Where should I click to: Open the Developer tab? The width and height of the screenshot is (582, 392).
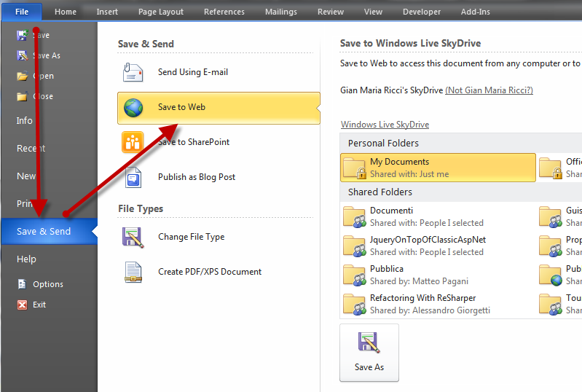pyautogui.click(x=422, y=12)
